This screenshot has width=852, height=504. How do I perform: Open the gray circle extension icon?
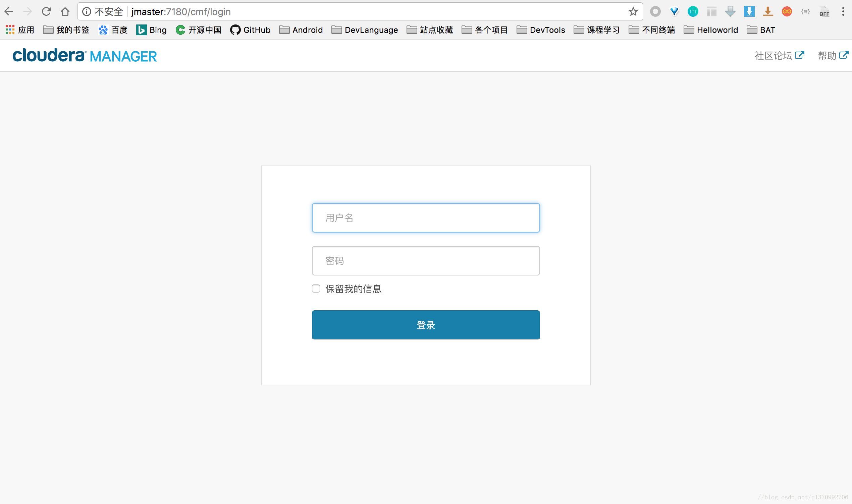[655, 11]
